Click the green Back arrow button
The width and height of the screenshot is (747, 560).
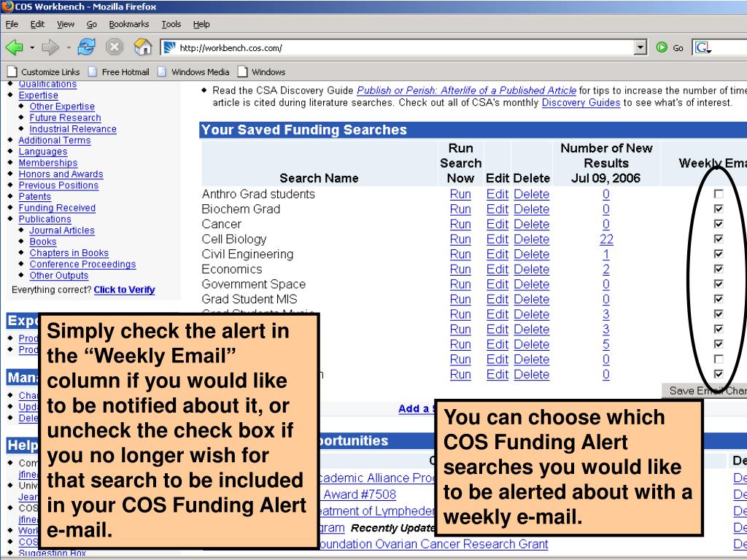coord(15,47)
